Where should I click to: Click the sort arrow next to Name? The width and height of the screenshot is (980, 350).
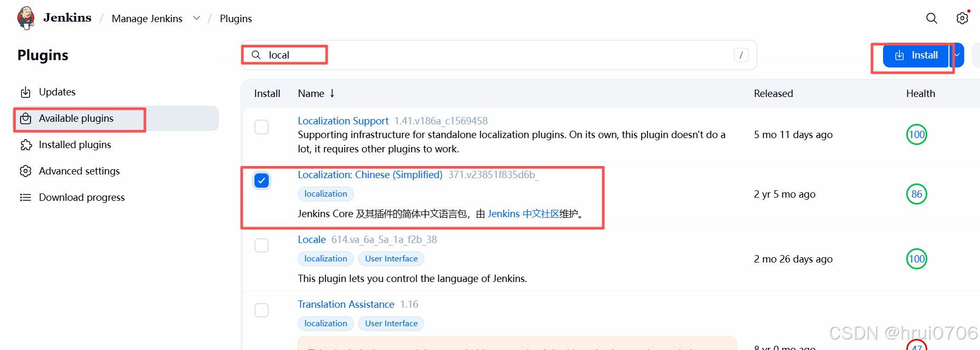point(332,93)
